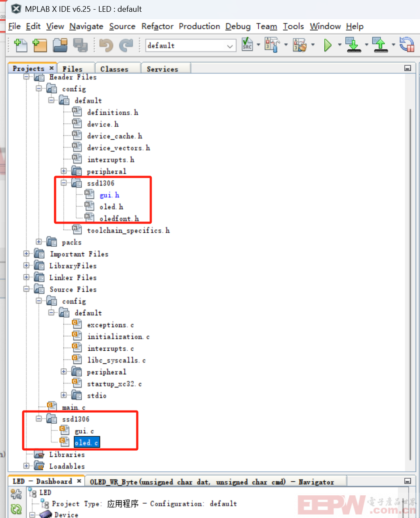Screen dimensions: 420x518
Task: Undo the last action with the toolbar arrow
Action: click(x=106, y=45)
